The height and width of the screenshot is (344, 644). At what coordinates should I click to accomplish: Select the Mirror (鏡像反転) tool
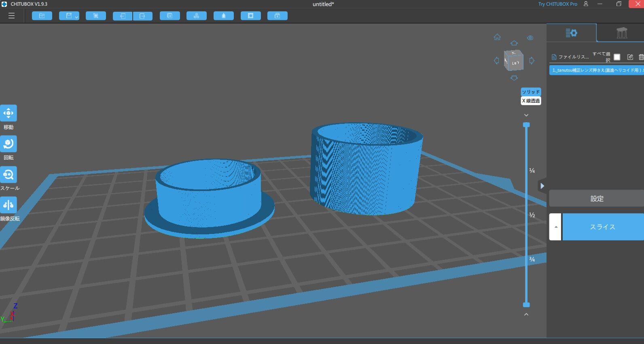click(8, 205)
